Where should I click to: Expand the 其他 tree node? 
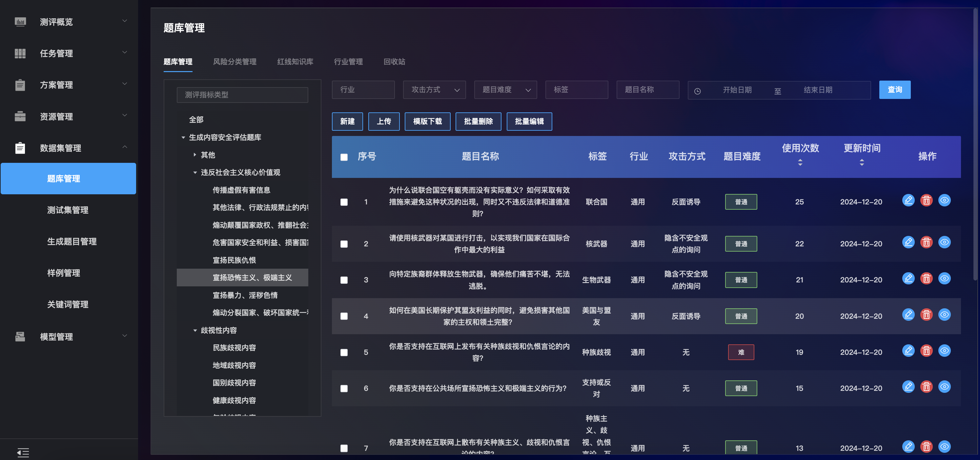195,155
